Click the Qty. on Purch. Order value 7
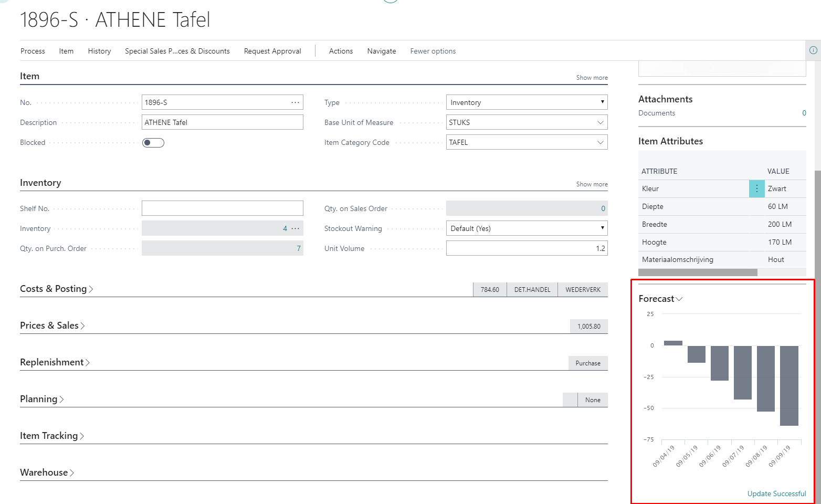This screenshot has width=821, height=504. tap(299, 248)
